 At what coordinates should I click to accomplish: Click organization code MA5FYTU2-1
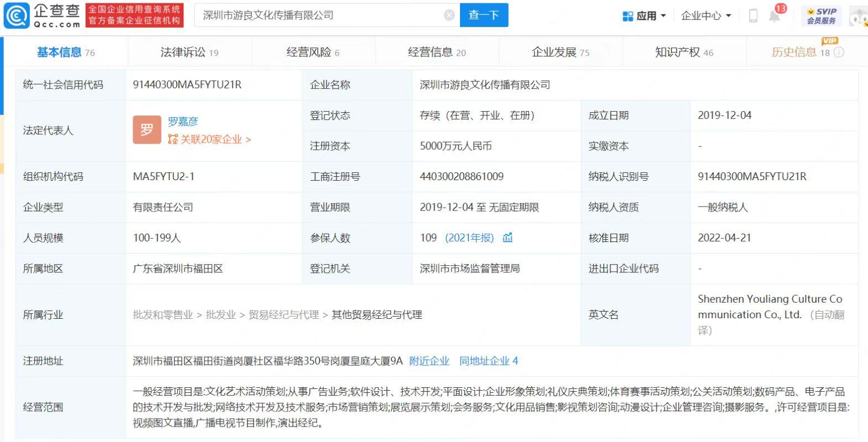164,177
